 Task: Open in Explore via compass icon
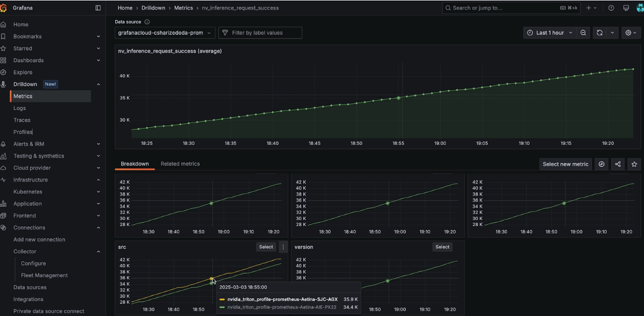click(601, 164)
